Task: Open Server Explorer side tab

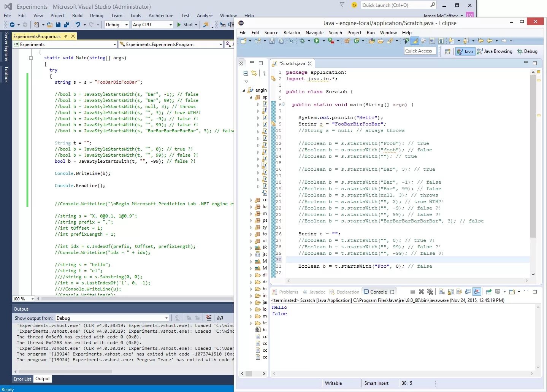Action: tap(6, 47)
